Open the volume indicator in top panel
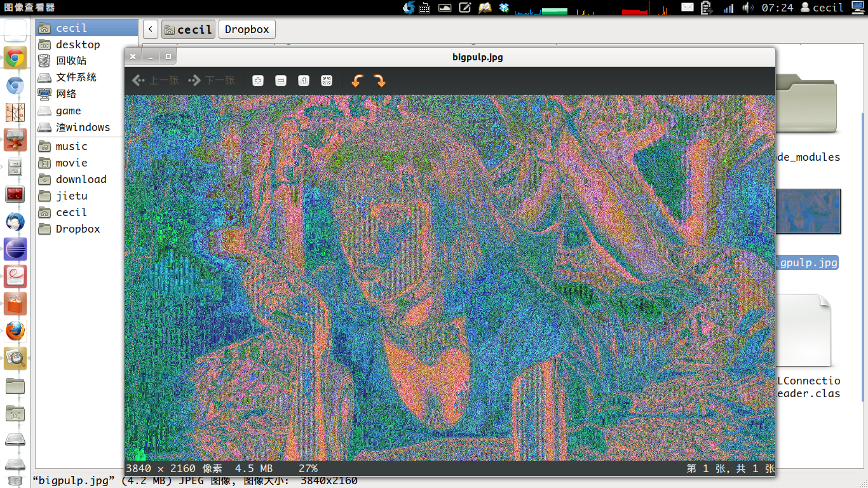 (x=748, y=8)
